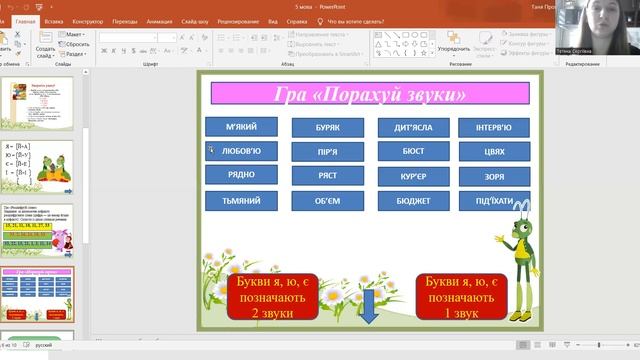Select the down arrow shape in shapes gallery
The image size is (640, 360).
415,44
